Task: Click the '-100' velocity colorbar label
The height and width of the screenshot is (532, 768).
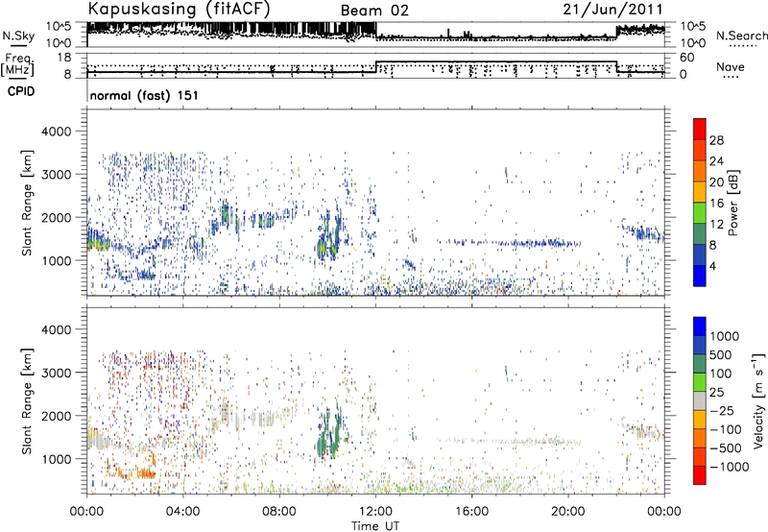Action: point(726,429)
